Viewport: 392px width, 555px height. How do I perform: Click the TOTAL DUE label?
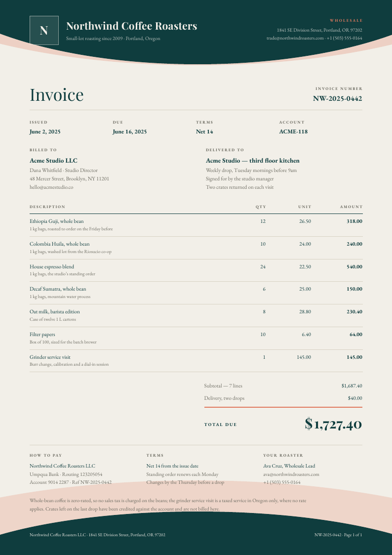coord(221,425)
